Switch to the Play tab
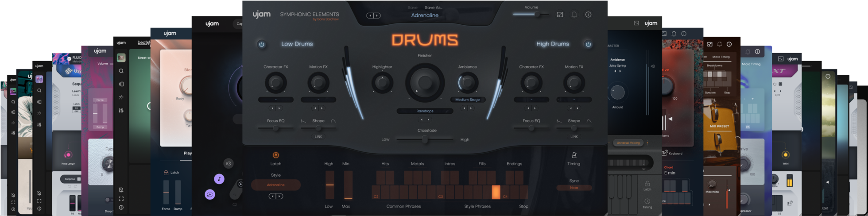This screenshot has height=216, width=868. click(187, 153)
